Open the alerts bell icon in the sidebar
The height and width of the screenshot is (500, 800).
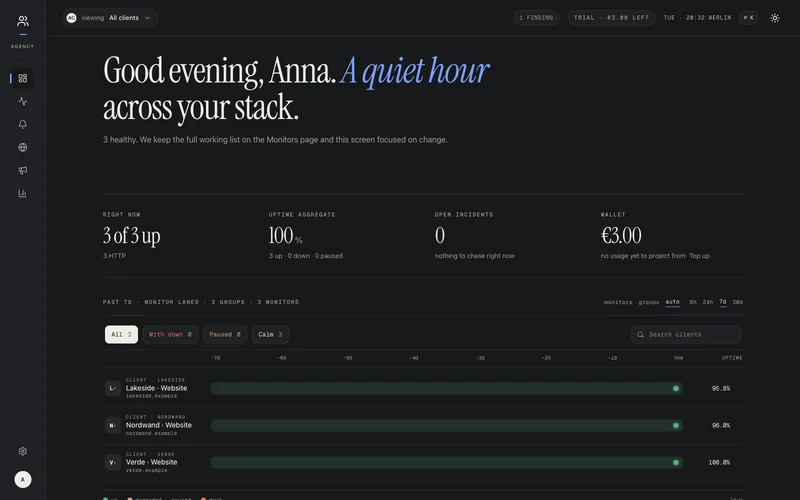(x=22, y=124)
